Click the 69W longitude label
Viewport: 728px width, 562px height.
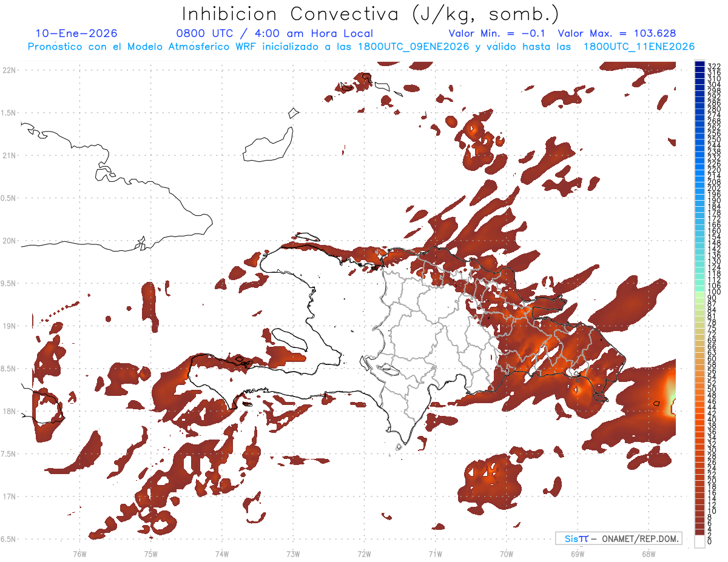[x=578, y=553]
